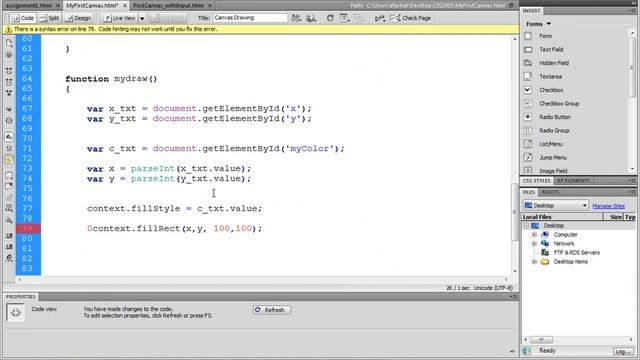This screenshot has height=360, width=640.
Task: Click the Refresh button in Properties
Action: pyautogui.click(x=271, y=310)
